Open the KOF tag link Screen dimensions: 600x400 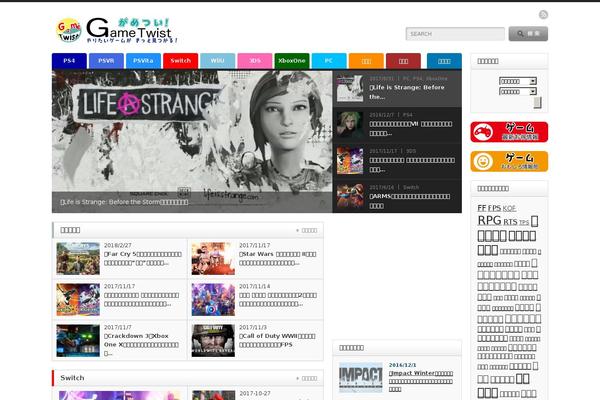[509, 208]
